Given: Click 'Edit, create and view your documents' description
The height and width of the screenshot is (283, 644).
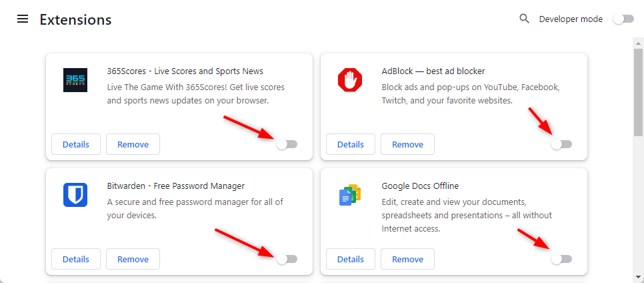Looking at the screenshot, I should pos(467,215).
